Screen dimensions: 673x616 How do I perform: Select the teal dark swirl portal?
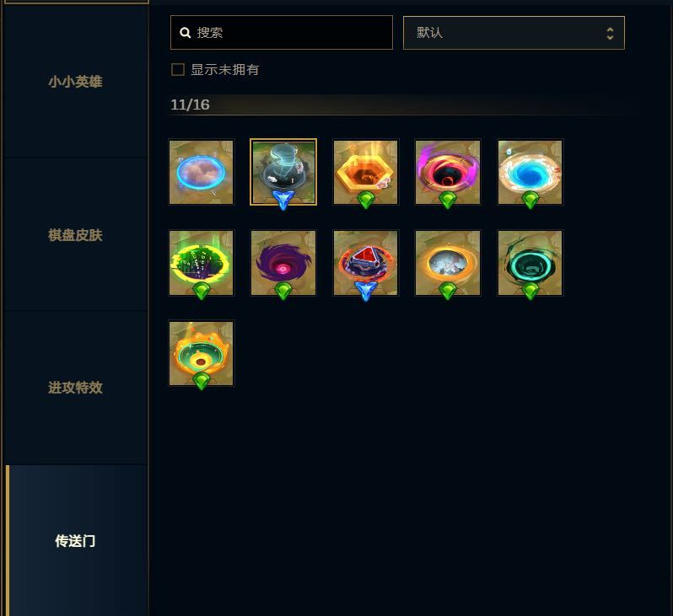(530, 263)
